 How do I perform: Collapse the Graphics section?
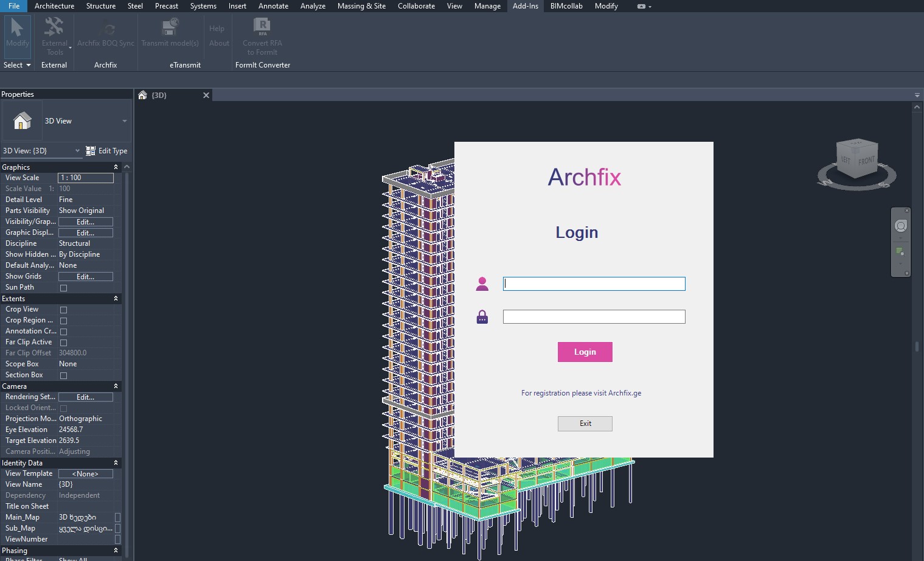pyautogui.click(x=116, y=167)
